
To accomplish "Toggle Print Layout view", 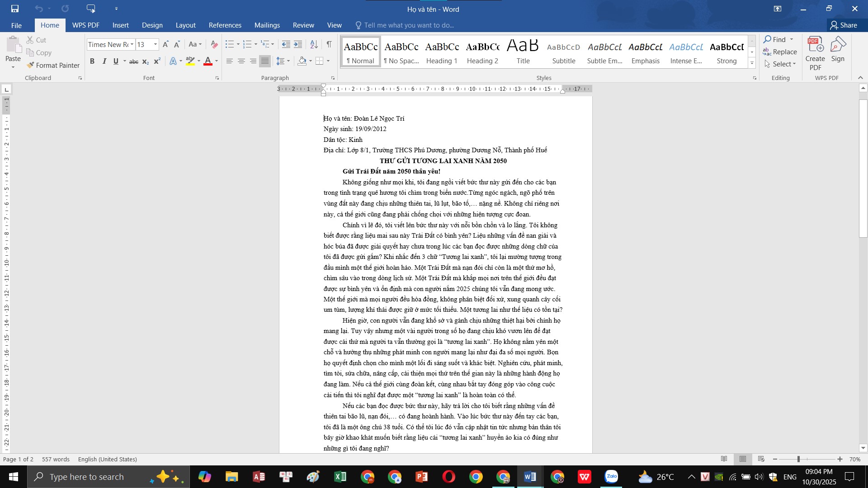I will (x=743, y=459).
